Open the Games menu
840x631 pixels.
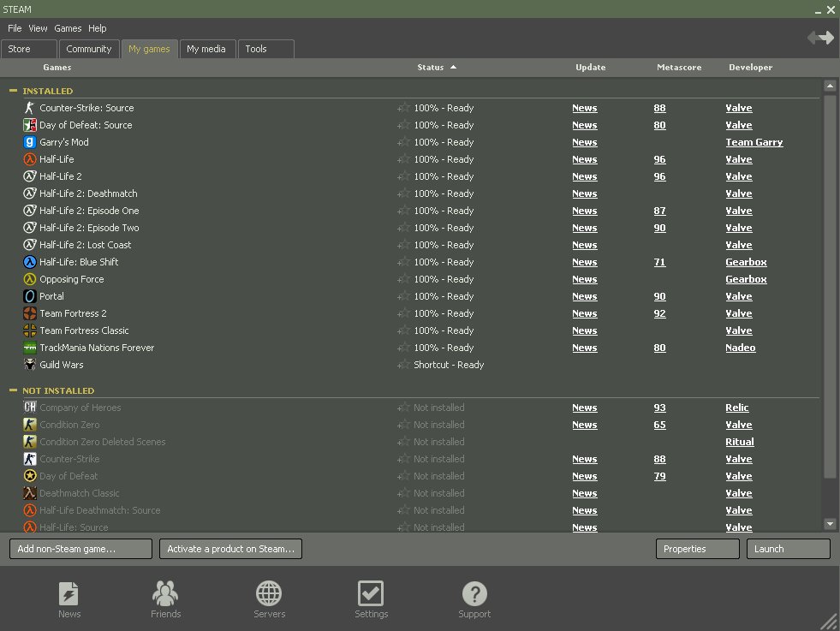point(68,28)
